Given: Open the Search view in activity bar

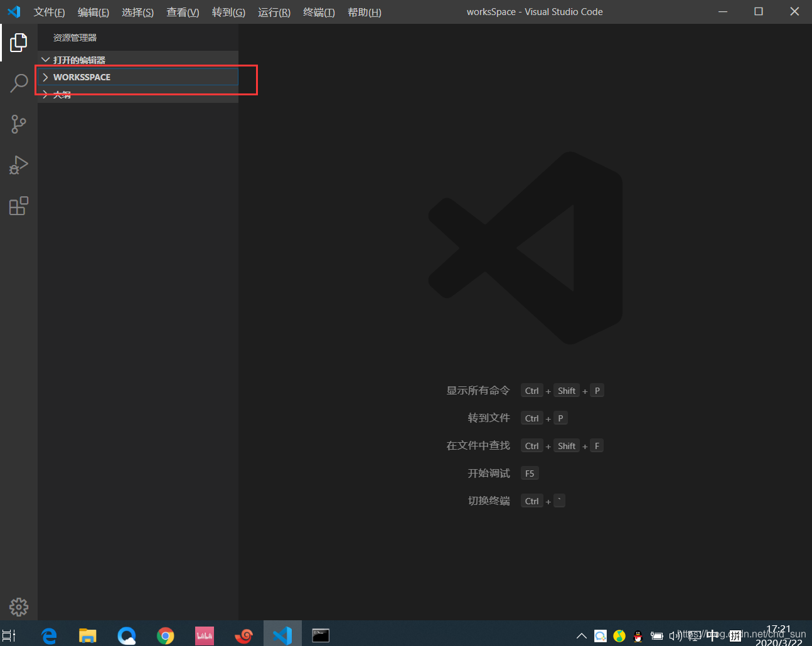Looking at the screenshot, I should [x=19, y=83].
